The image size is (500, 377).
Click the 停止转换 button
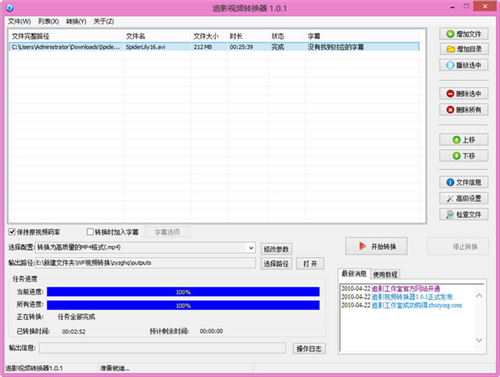point(458,246)
